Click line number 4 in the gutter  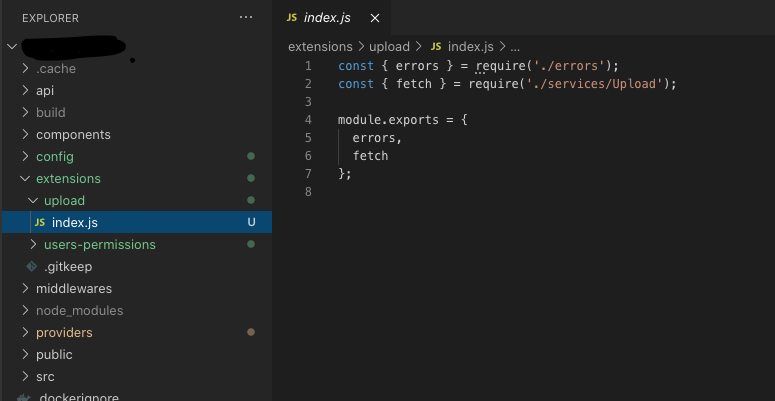[308, 120]
